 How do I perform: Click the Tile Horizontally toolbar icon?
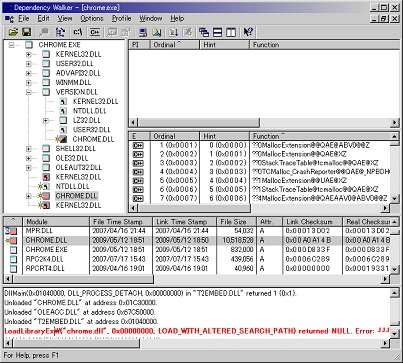click(217, 32)
